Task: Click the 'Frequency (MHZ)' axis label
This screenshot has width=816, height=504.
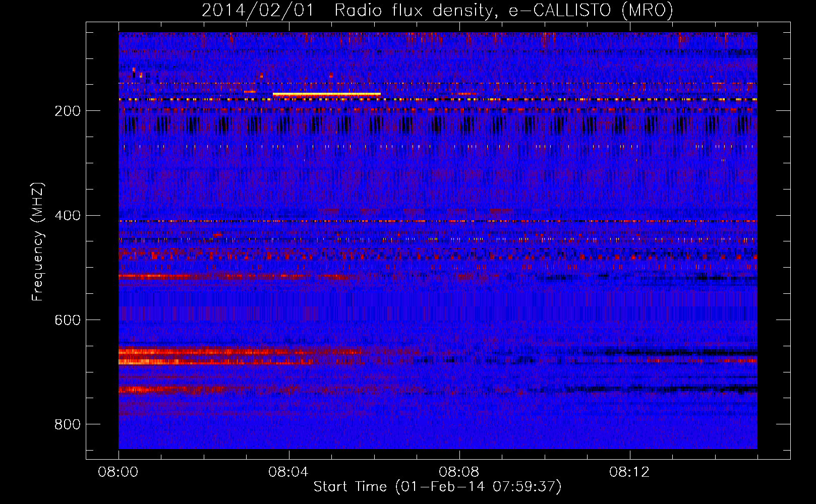Action: [x=37, y=241]
